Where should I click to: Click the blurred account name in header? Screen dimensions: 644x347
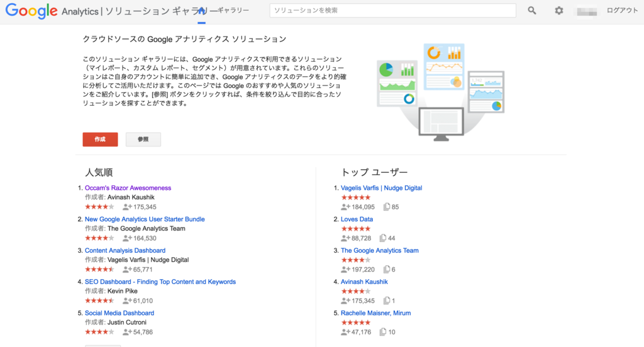click(x=587, y=11)
